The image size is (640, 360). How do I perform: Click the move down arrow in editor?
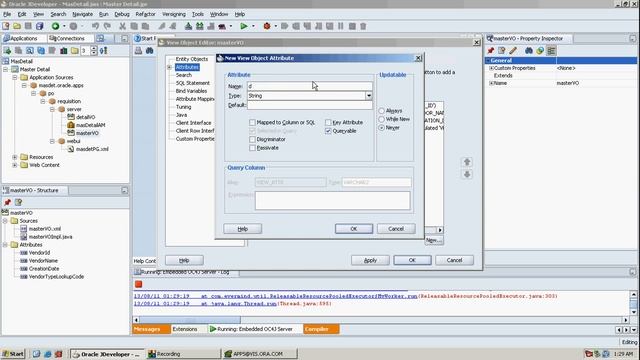coord(467,175)
